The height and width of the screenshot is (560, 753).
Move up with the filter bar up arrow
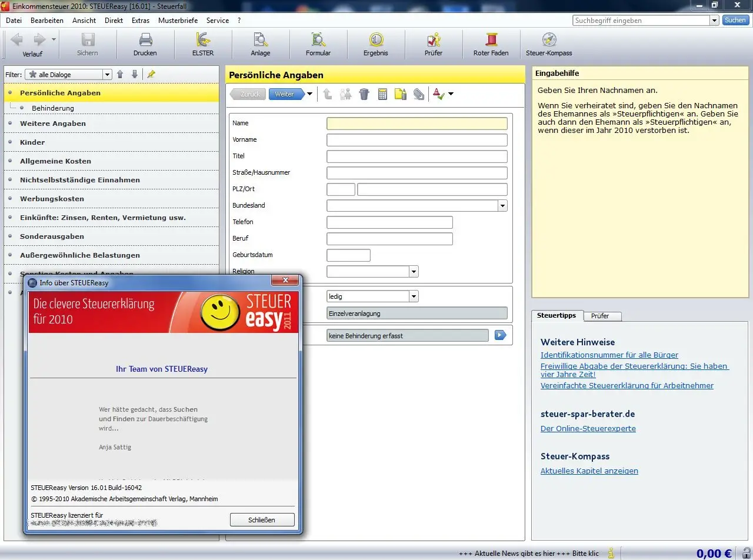120,74
